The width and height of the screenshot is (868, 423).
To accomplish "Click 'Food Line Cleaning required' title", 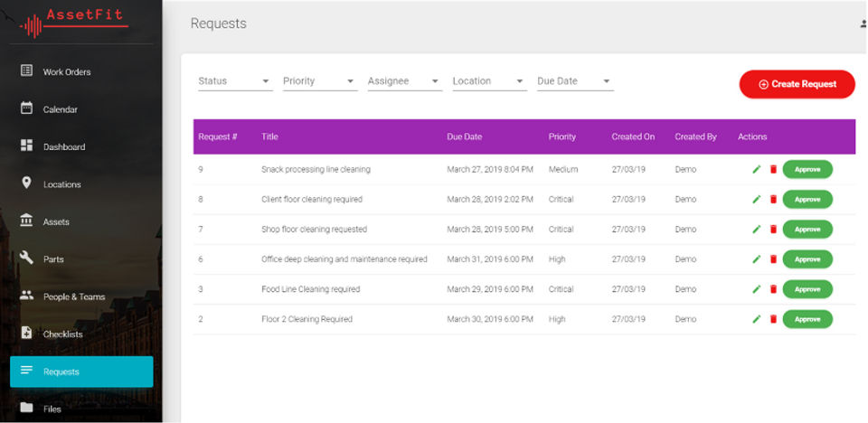I will pyautogui.click(x=310, y=289).
